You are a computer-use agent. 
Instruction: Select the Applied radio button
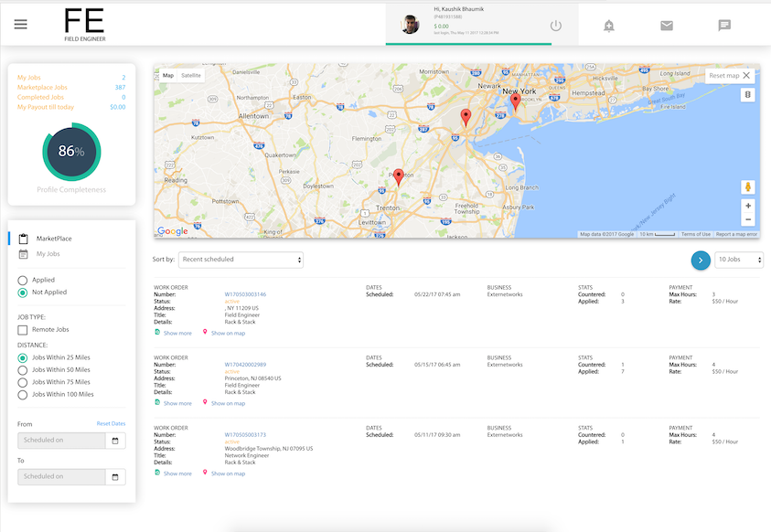pyautogui.click(x=23, y=280)
